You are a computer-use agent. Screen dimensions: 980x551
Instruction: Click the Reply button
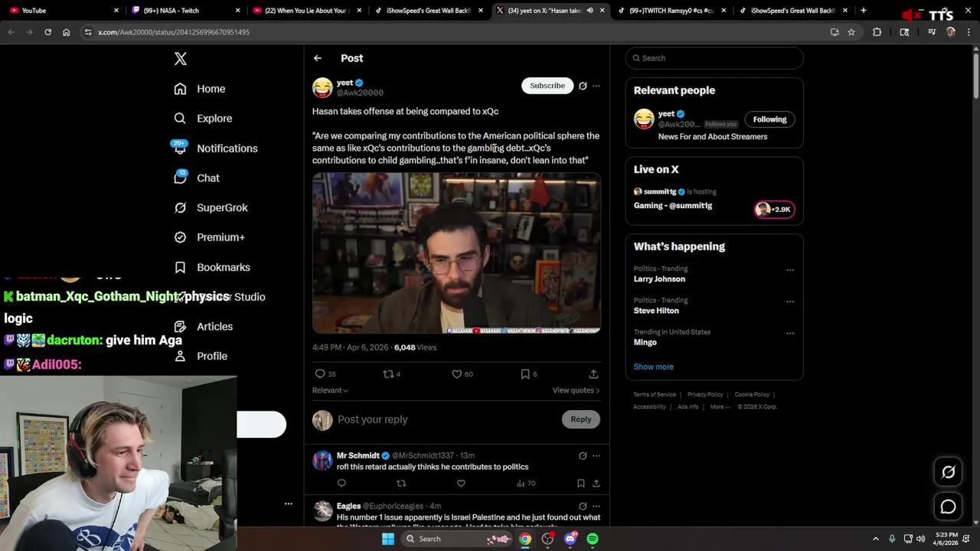581,419
